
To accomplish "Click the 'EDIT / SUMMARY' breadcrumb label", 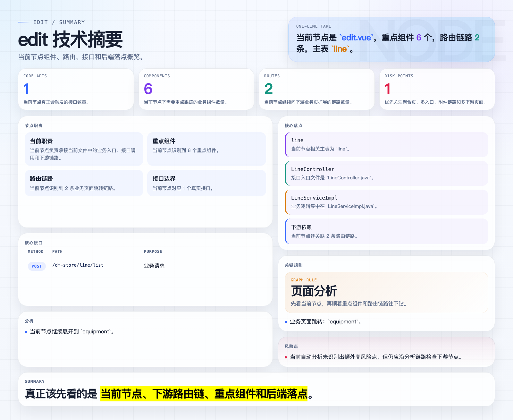I will click(59, 22).
